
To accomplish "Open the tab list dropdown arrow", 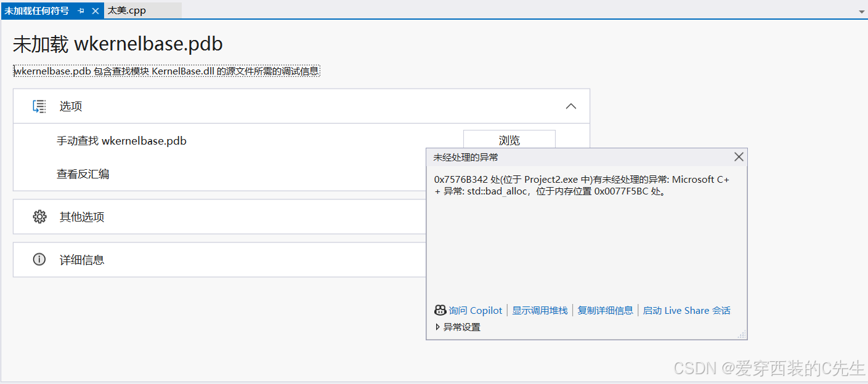I will click(x=861, y=11).
